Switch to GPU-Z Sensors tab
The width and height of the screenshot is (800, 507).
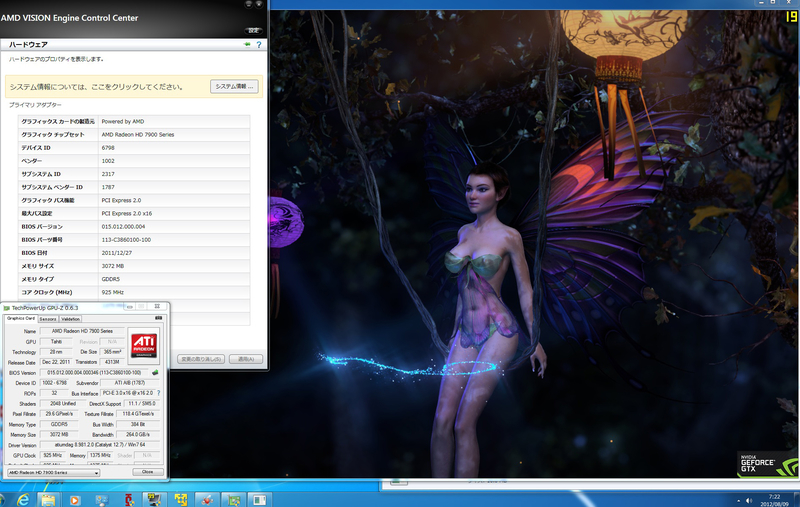tap(48, 319)
